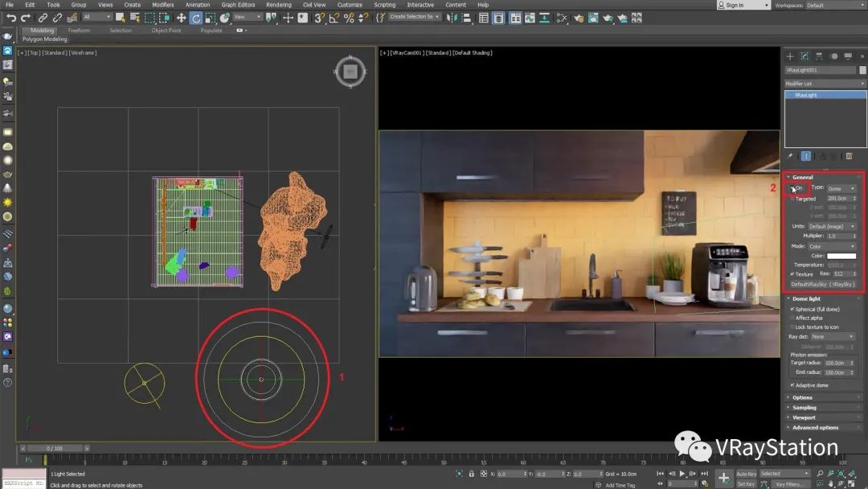Toggle the Texture checkbox
The width and height of the screenshot is (868, 489).
pos(792,274)
